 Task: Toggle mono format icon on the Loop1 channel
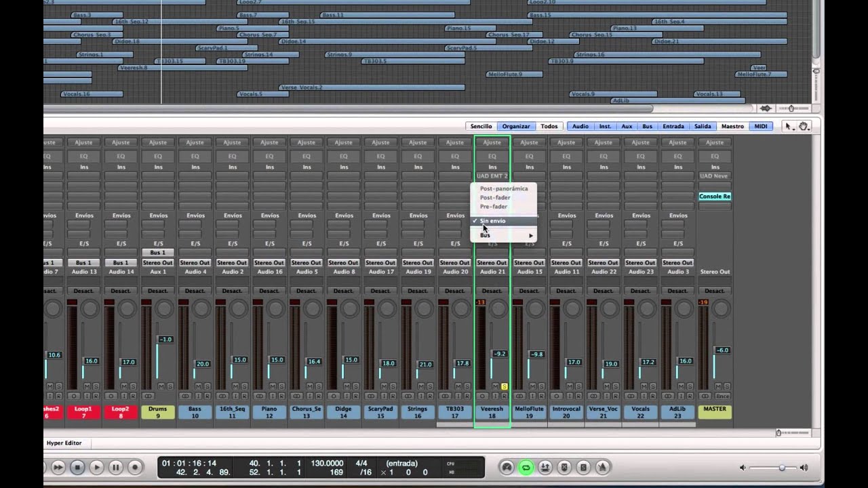pos(74,396)
